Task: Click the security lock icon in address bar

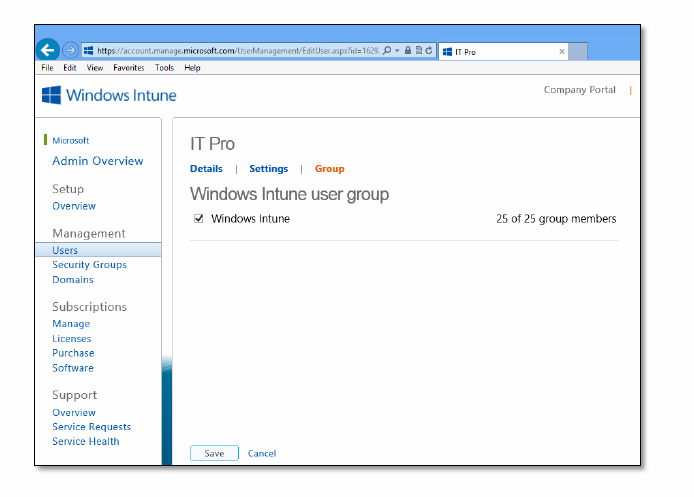Action: tap(408, 50)
